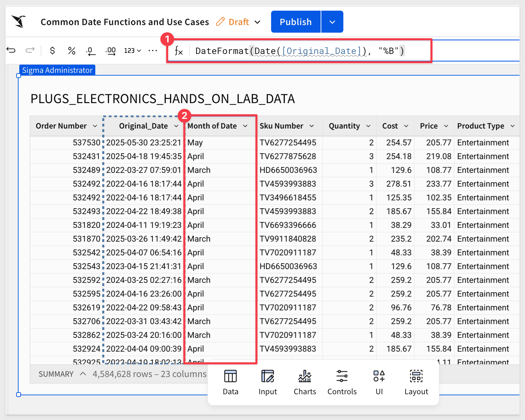Apply percent number format
Image resolution: width=525 pixels, height=420 pixels.
(72, 51)
